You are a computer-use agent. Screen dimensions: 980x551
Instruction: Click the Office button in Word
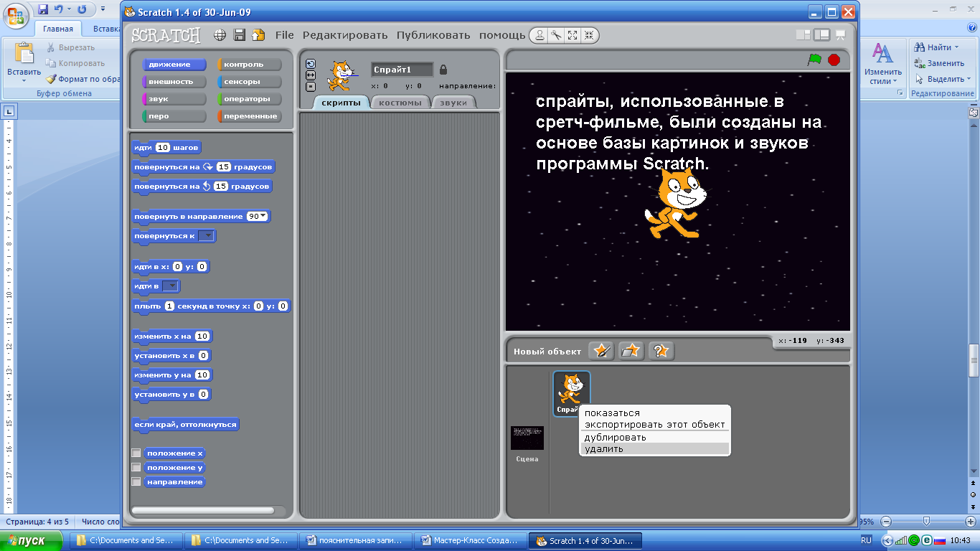[15, 17]
